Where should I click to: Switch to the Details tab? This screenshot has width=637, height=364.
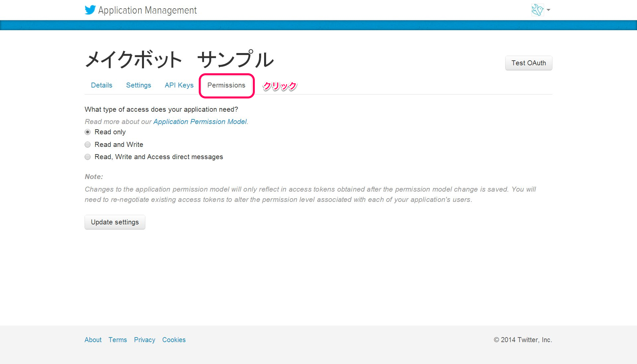pos(102,85)
